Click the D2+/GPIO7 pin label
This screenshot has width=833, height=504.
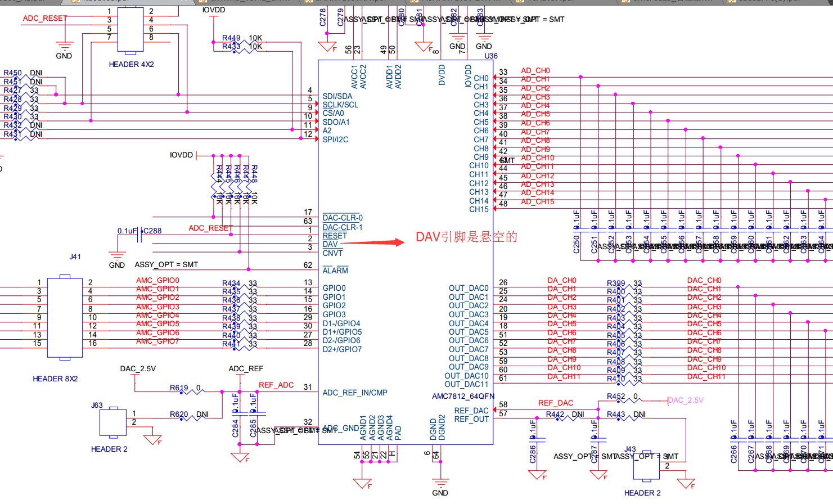click(342, 350)
